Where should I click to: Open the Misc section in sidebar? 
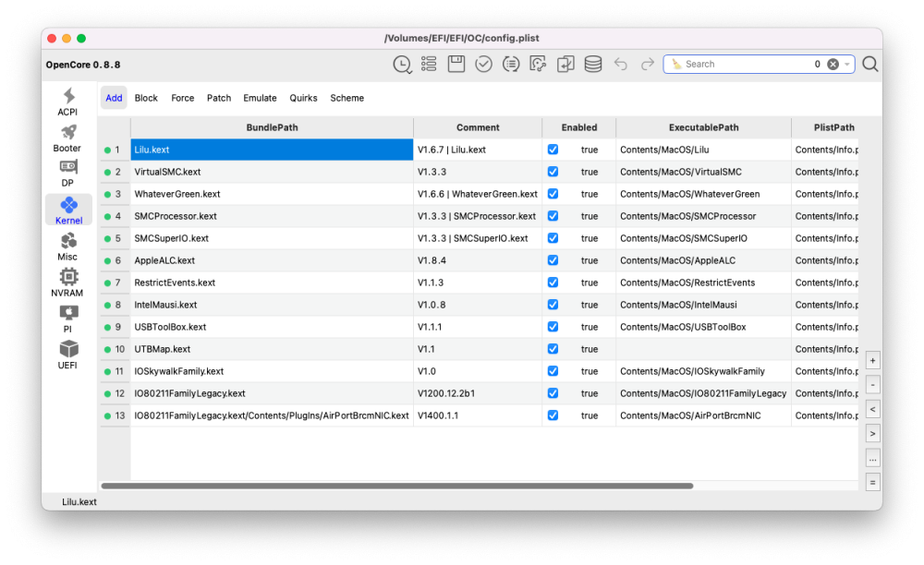pyautogui.click(x=67, y=246)
